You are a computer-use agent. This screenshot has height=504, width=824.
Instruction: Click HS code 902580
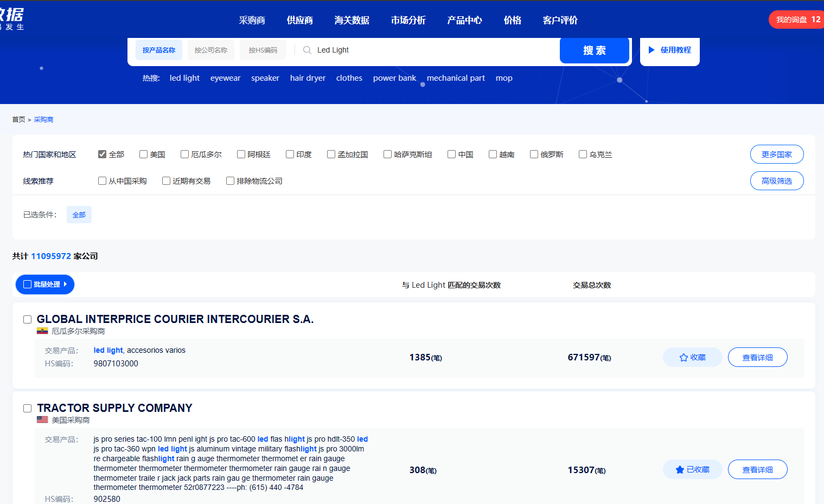click(107, 499)
